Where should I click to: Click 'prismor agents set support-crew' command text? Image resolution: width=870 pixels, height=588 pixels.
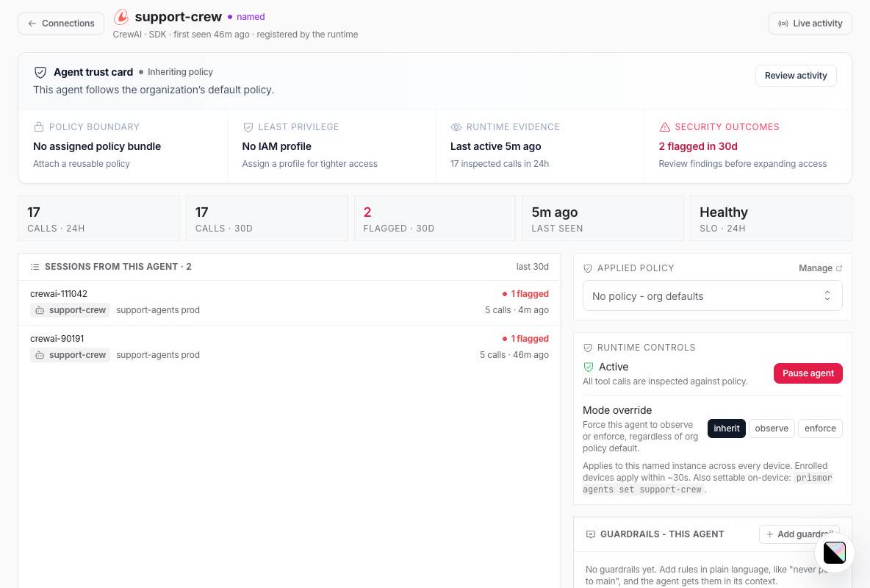pos(708,484)
